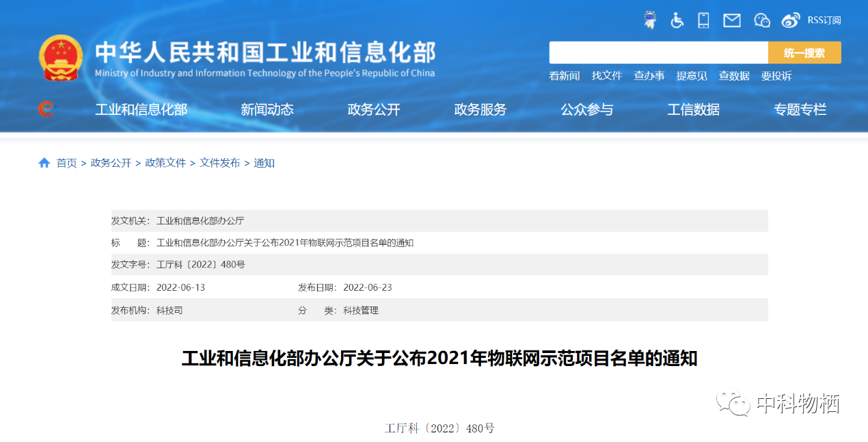
Task: Open the 查办事 quick link
Action: (649, 76)
